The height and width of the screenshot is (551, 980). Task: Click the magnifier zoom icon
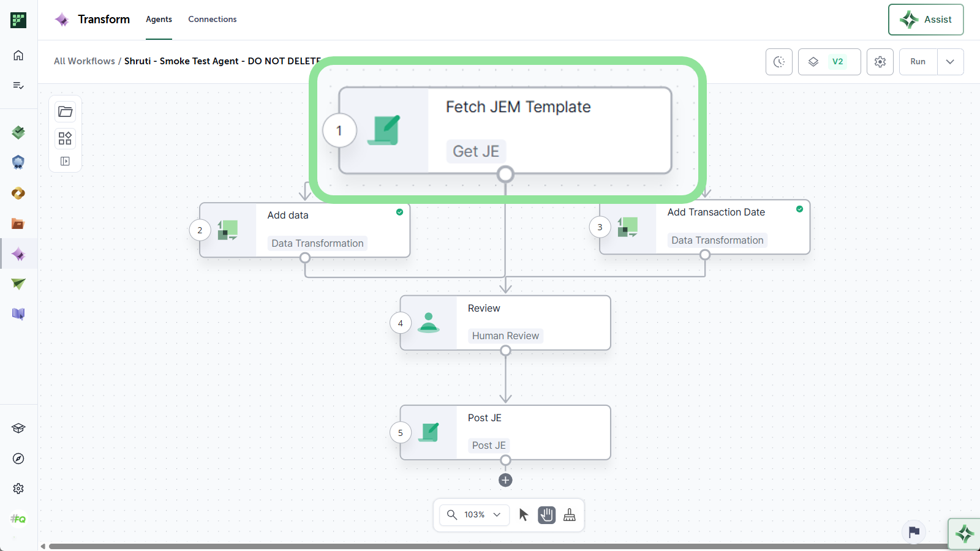452,515
